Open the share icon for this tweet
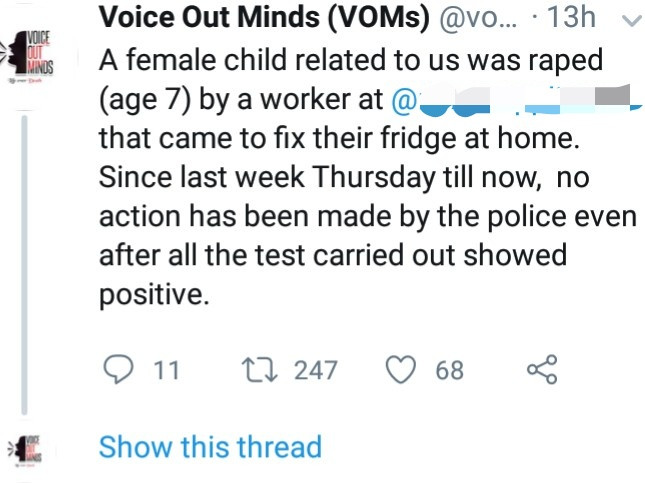The height and width of the screenshot is (483, 645). coord(541,369)
